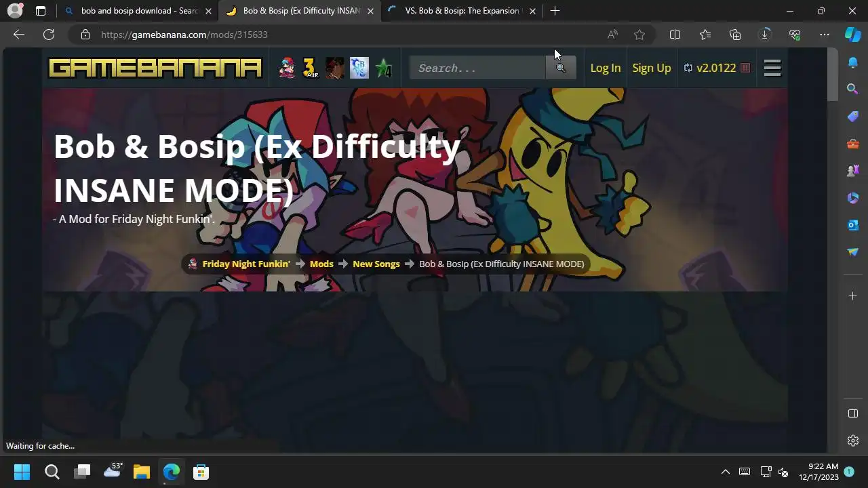The width and height of the screenshot is (868, 488).
Task: Open split screen view
Action: click(x=675, y=35)
